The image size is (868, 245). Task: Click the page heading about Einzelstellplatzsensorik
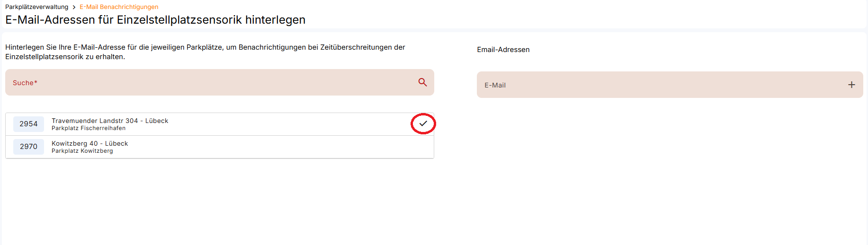(155, 20)
